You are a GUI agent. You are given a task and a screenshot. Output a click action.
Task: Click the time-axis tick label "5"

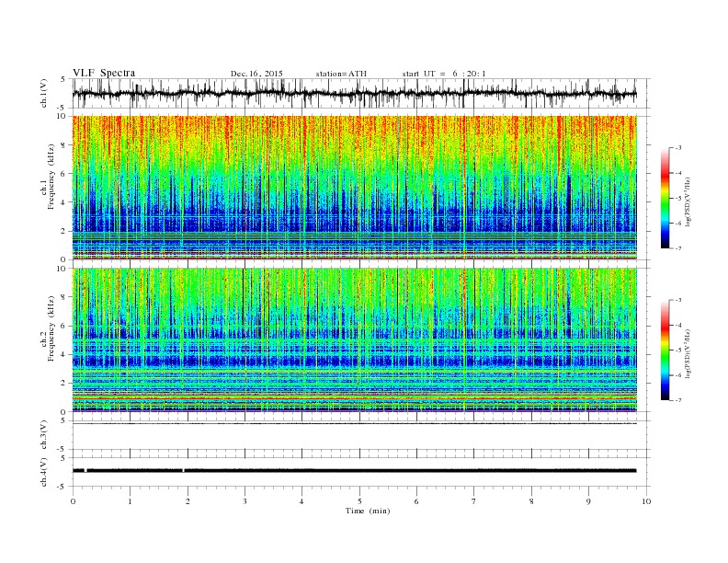pyautogui.click(x=359, y=501)
